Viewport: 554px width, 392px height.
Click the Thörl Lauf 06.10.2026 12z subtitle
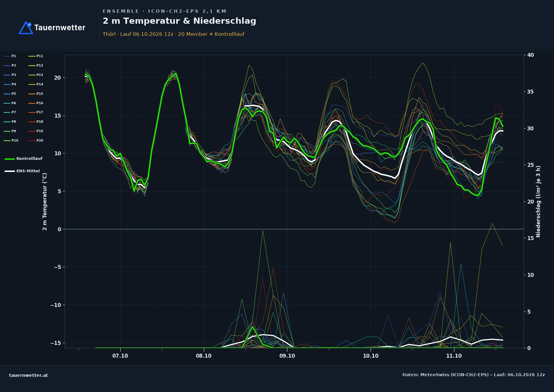[173, 34]
